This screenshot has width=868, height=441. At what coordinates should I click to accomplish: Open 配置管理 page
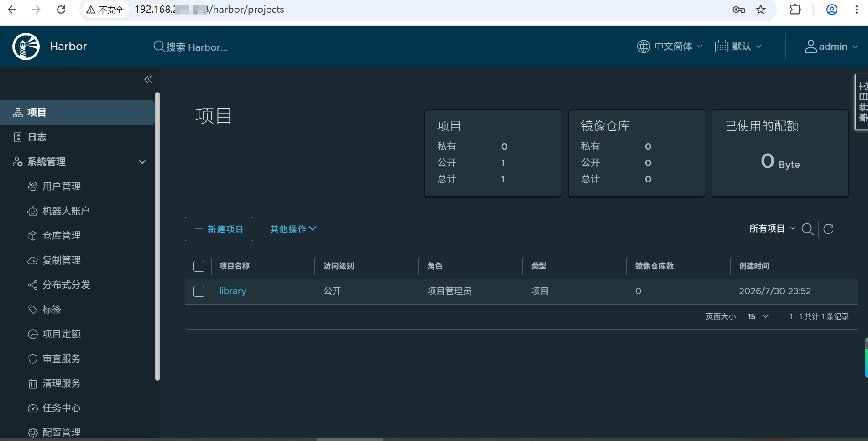coord(61,432)
